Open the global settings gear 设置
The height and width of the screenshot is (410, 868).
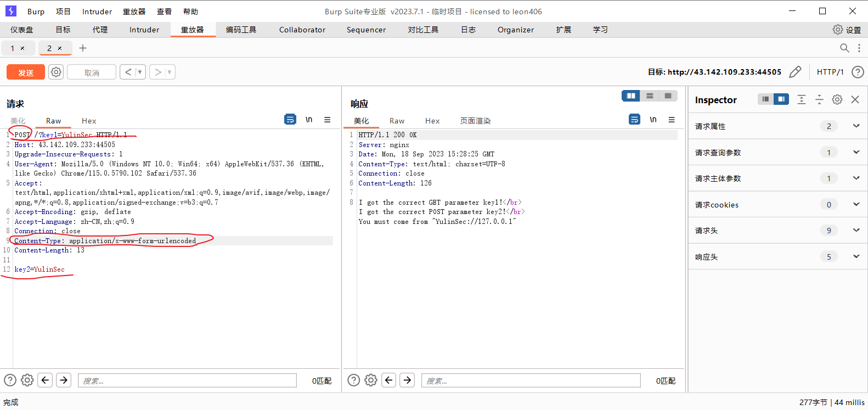tap(847, 30)
